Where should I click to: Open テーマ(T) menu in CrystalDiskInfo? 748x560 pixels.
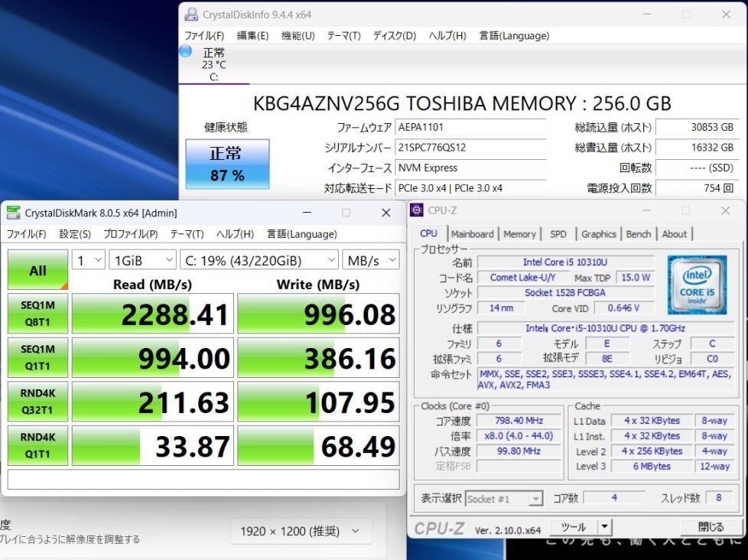pyautogui.click(x=343, y=36)
